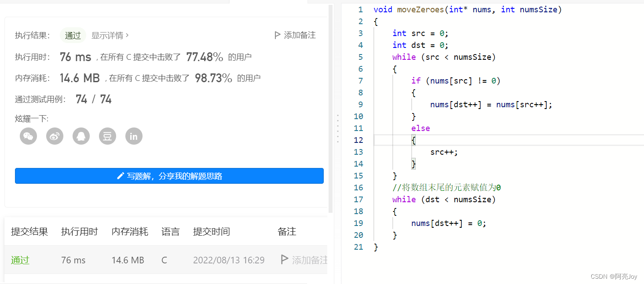Click the 通过 result badge

(73, 36)
